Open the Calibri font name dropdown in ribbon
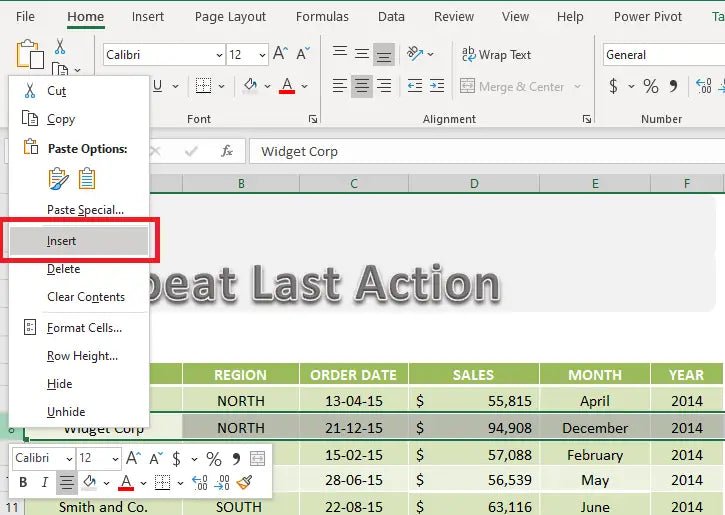Screen dimensions: 725x515 pyautogui.click(x=219, y=55)
